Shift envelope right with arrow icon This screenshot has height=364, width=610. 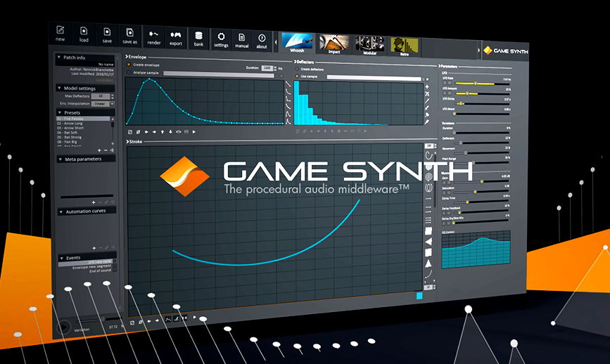154,132
